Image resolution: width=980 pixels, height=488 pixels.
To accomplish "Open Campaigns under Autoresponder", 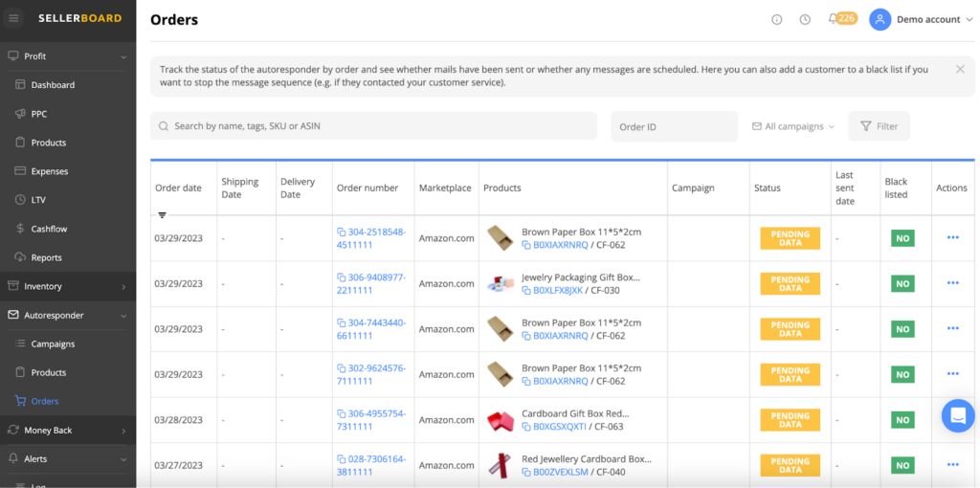I will (53, 344).
